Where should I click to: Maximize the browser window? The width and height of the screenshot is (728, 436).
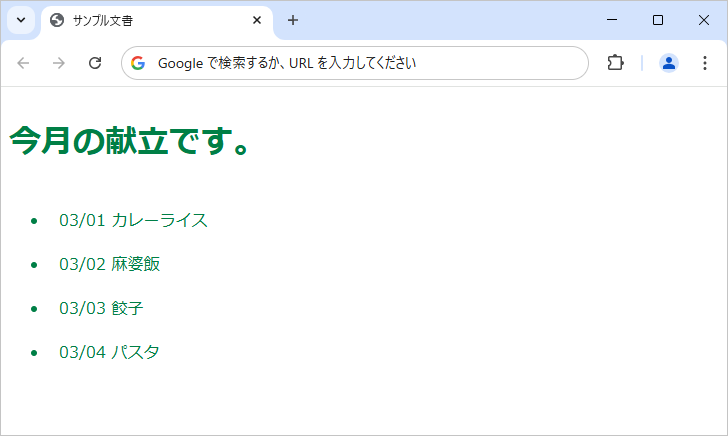(657, 20)
